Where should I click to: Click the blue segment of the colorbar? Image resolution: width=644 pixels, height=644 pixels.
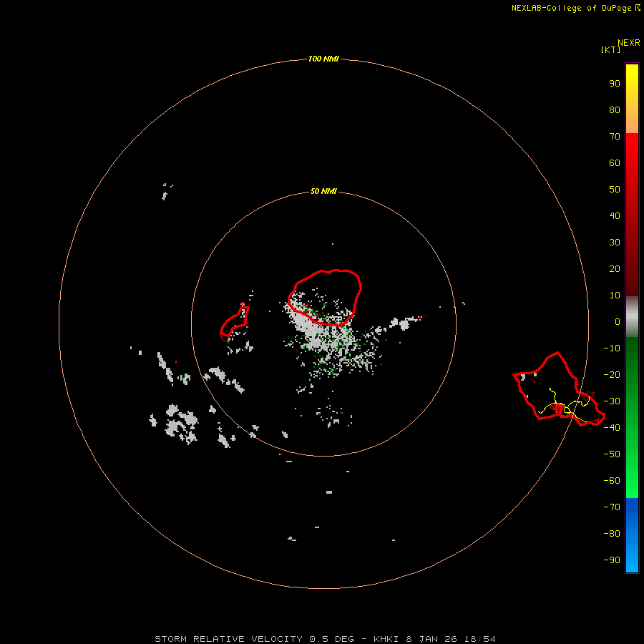(632, 535)
